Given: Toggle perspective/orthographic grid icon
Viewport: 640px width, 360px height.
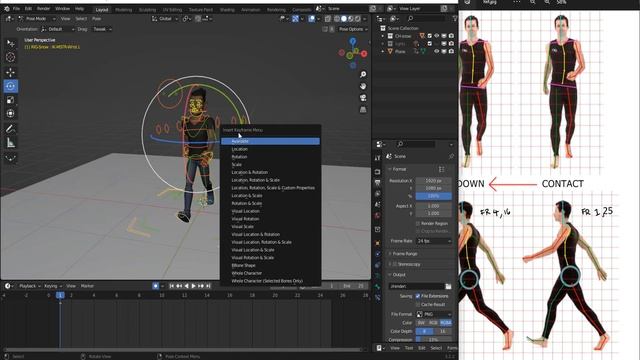Looking at the screenshot, I should (363, 109).
